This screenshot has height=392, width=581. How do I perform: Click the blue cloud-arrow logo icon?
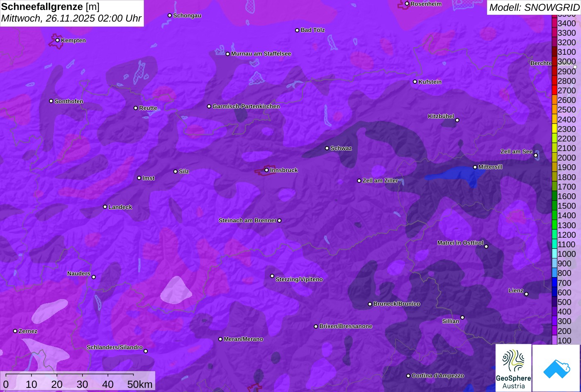(x=556, y=368)
